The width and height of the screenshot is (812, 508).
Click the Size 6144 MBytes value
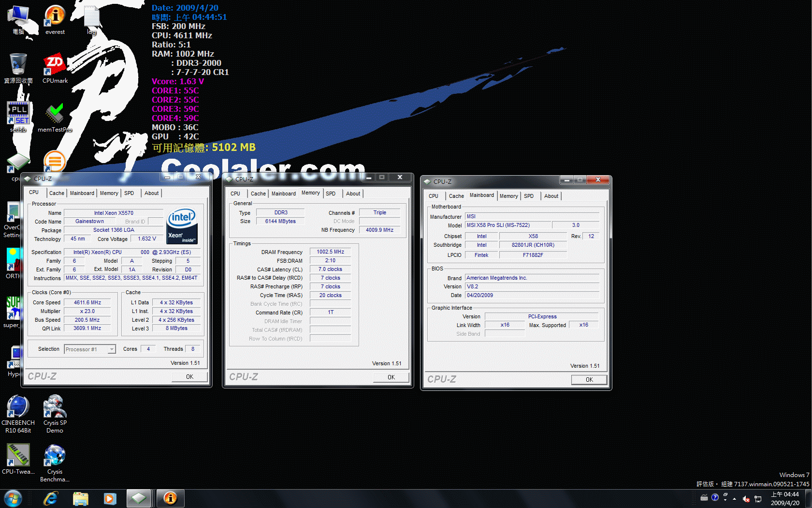click(x=280, y=222)
